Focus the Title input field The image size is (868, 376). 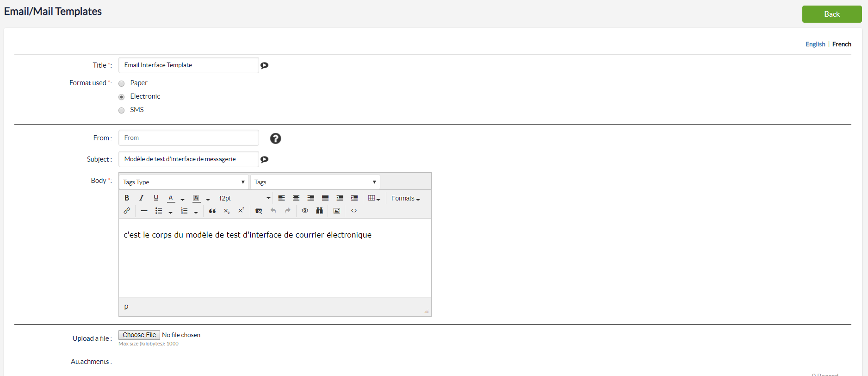(189, 65)
